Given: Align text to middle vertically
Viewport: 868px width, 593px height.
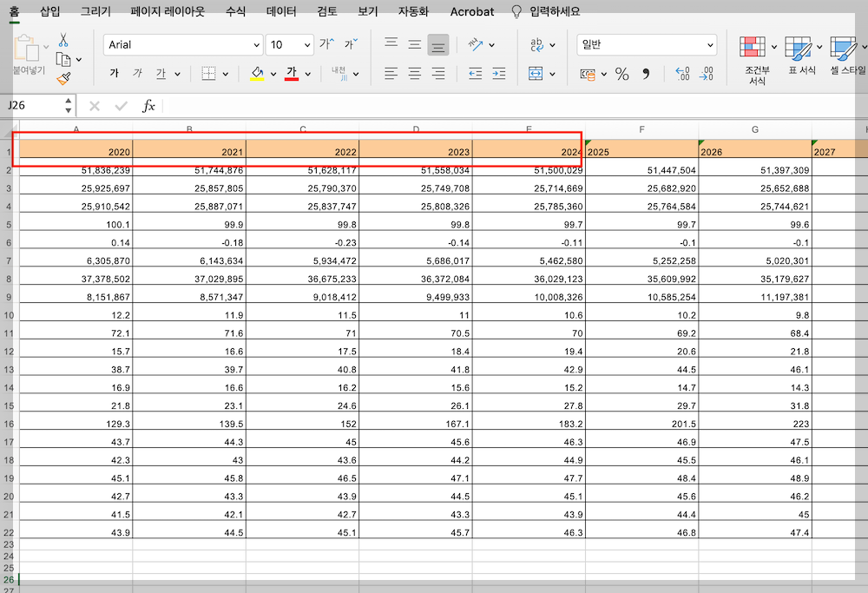Looking at the screenshot, I should point(415,44).
